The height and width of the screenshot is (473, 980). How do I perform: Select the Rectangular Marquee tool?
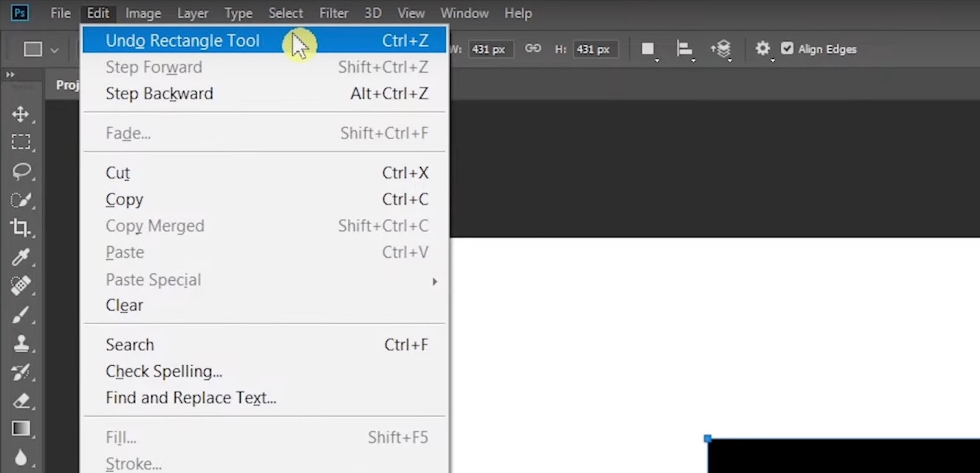tap(20, 142)
